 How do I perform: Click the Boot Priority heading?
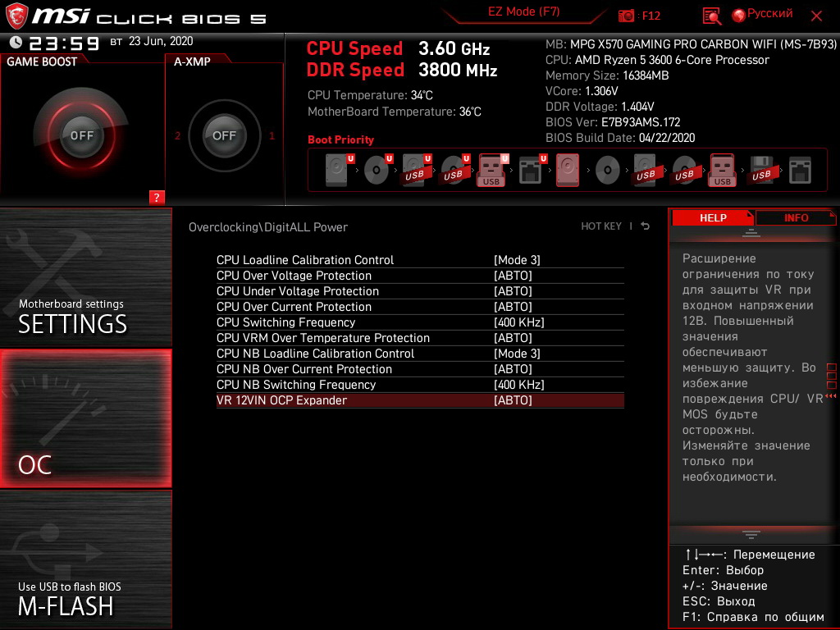point(340,139)
